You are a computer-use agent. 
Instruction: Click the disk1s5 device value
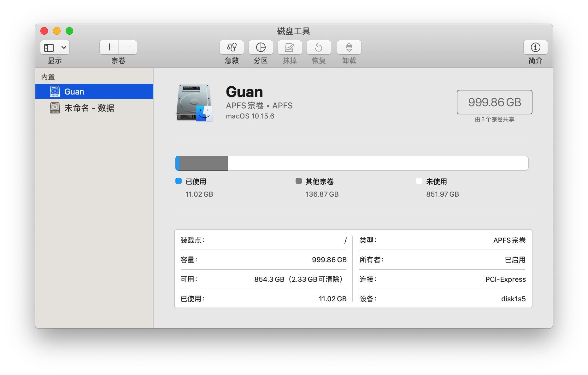(x=513, y=299)
